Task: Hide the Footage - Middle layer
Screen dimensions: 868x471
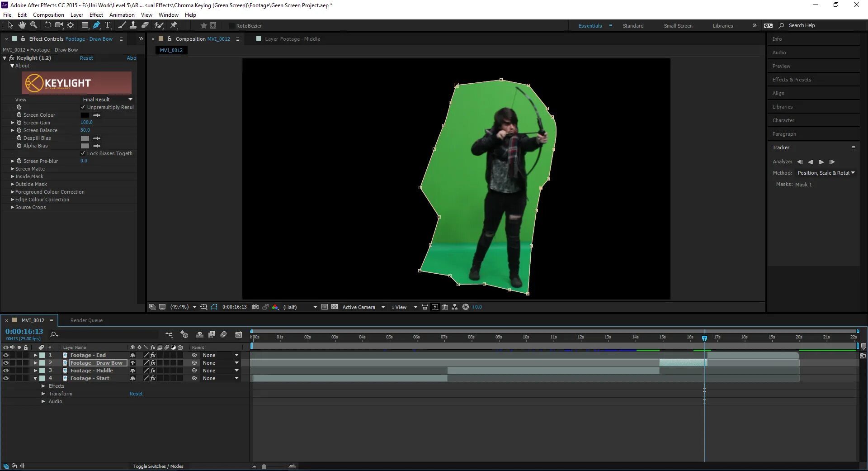Action: (6, 371)
